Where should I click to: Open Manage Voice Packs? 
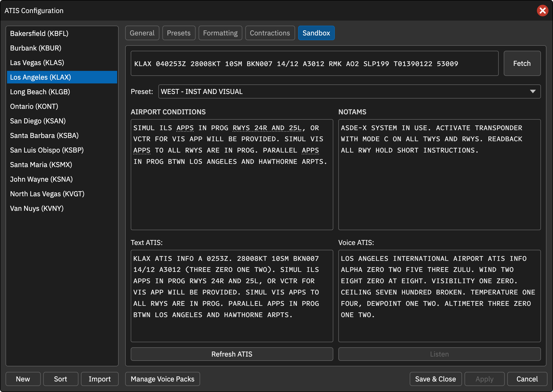click(x=163, y=379)
